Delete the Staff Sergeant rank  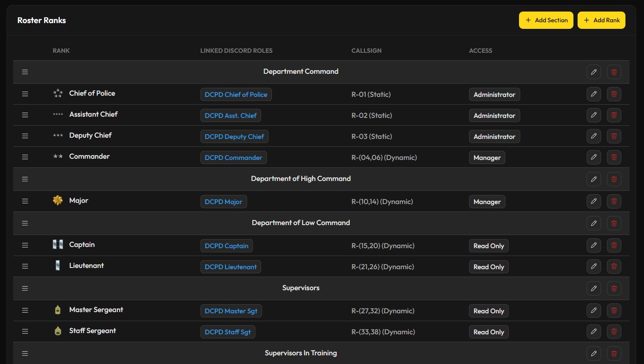pyautogui.click(x=613, y=331)
